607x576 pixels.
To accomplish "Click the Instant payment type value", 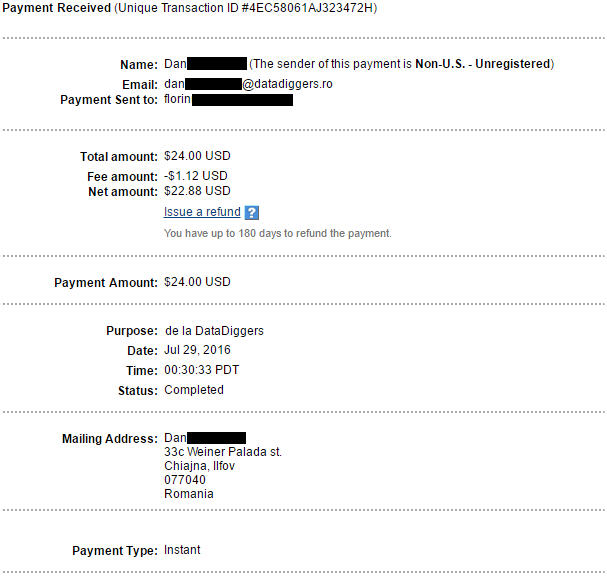I will coord(182,550).
